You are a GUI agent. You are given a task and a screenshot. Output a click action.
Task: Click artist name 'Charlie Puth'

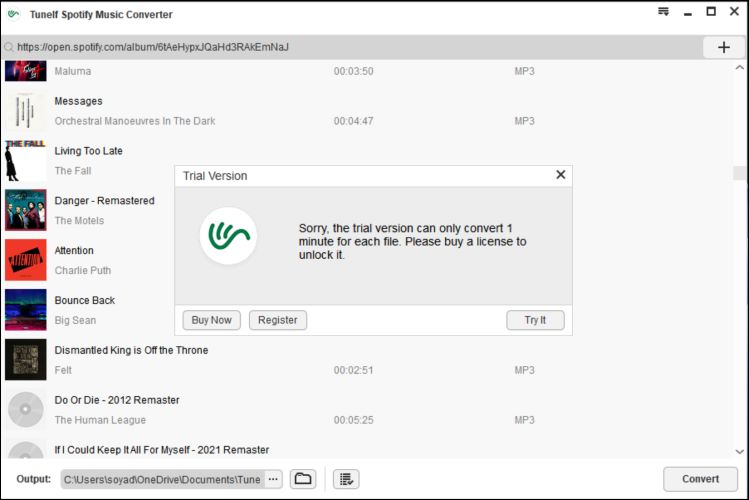(x=83, y=270)
